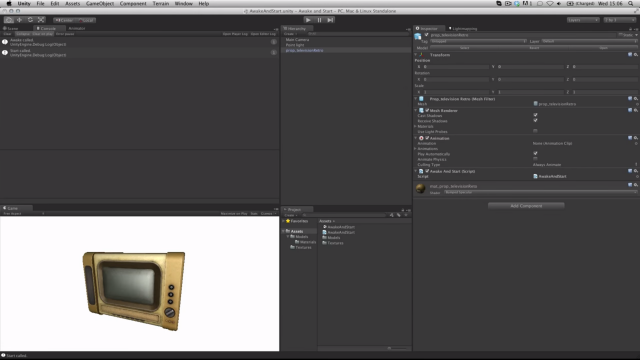Viewport: 640px width, 360px height.
Task: Collapse the Mesh Filter component
Action: (x=416, y=99)
